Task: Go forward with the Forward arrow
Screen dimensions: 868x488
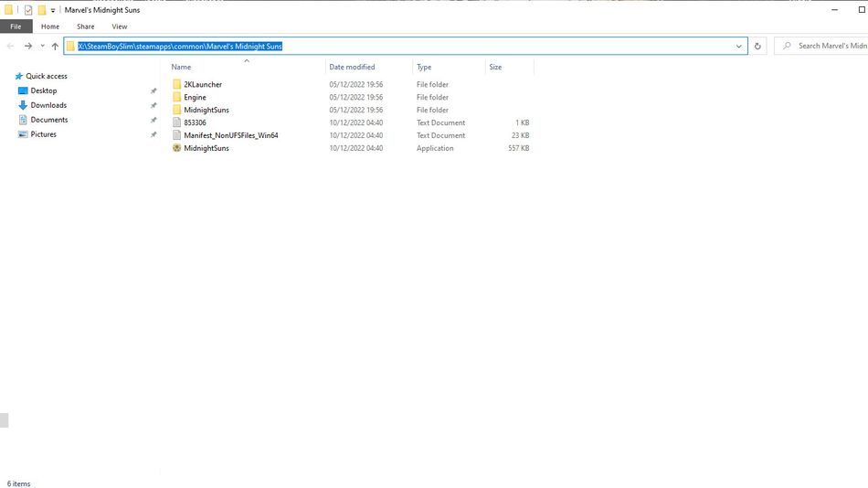Action: point(27,46)
